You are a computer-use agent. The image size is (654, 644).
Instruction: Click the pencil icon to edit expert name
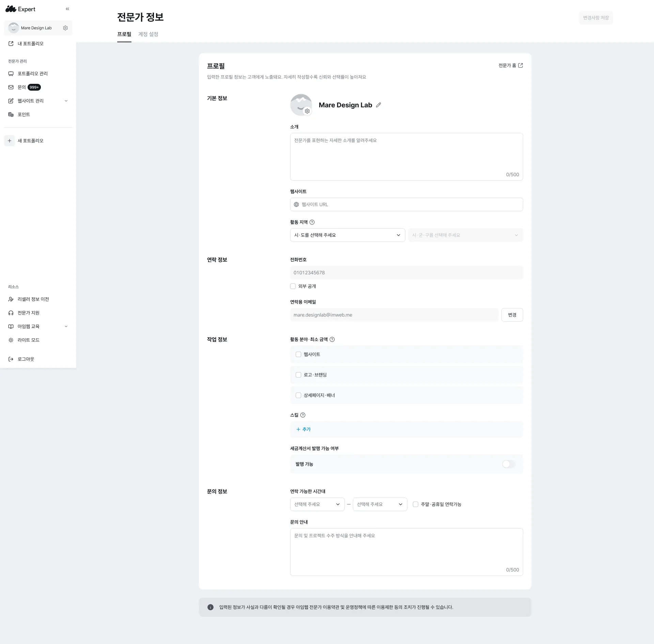click(378, 105)
